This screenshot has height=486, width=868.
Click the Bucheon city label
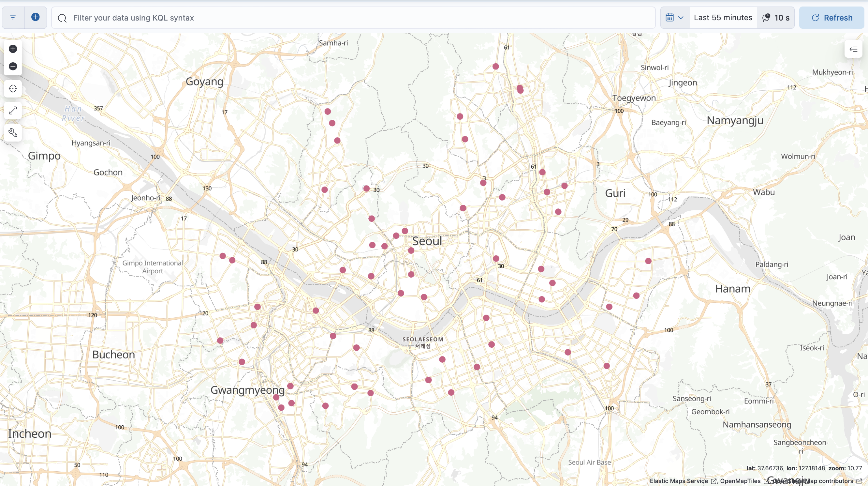[113, 355]
